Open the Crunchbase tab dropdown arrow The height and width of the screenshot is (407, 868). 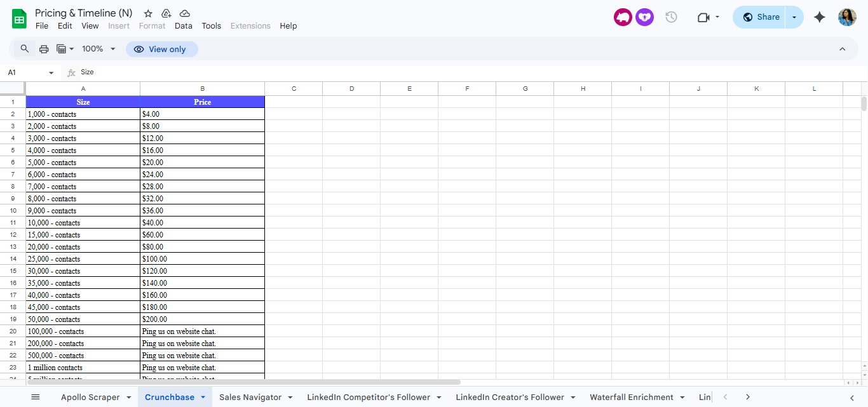(x=203, y=397)
